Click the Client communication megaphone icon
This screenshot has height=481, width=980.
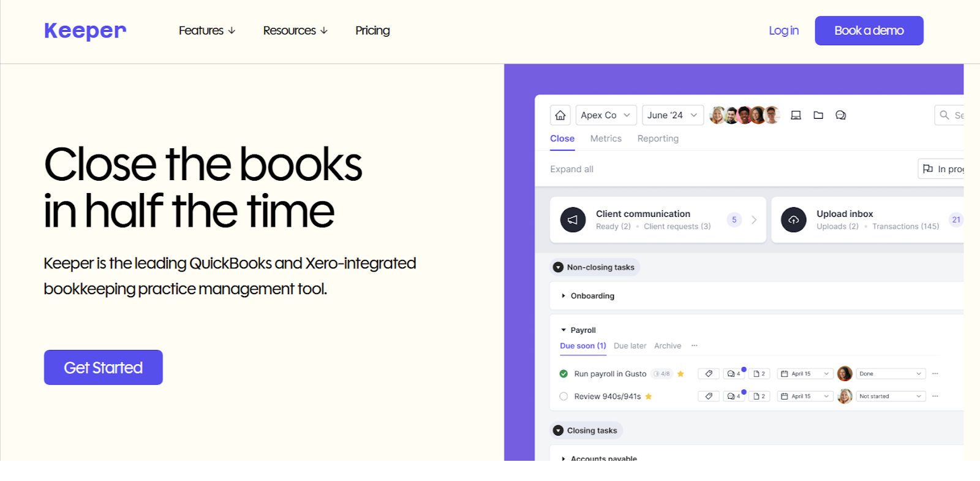pos(573,220)
